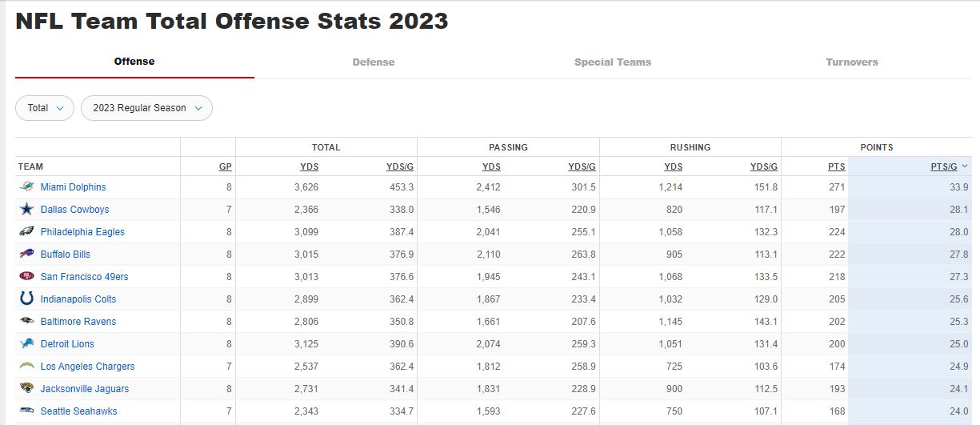Click the Philadelphia Eagles logo icon
This screenshot has height=425, width=980.
pos(26,232)
